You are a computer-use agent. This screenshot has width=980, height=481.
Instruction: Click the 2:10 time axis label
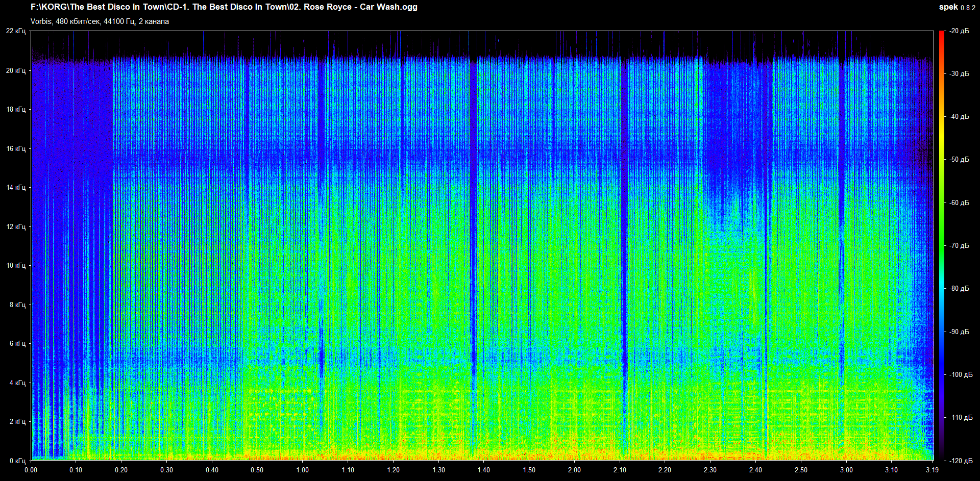coord(620,470)
